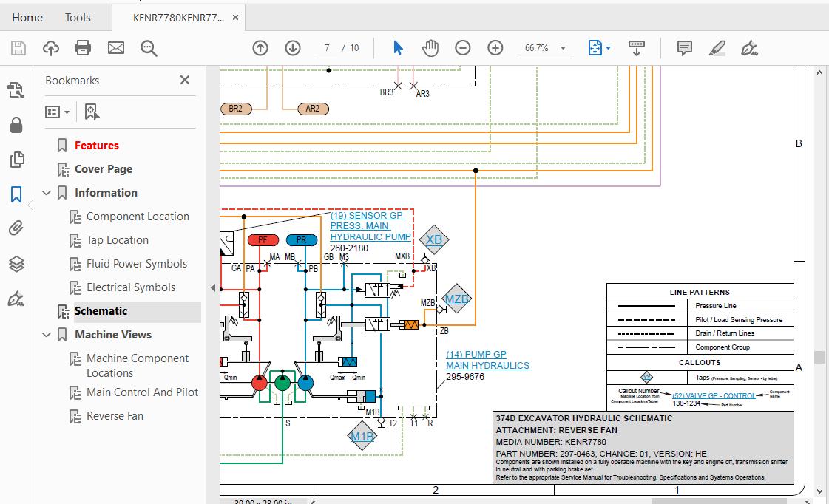Go to Component Location bookmark
This screenshot has width=829, height=504.
pyautogui.click(x=138, y=217)
